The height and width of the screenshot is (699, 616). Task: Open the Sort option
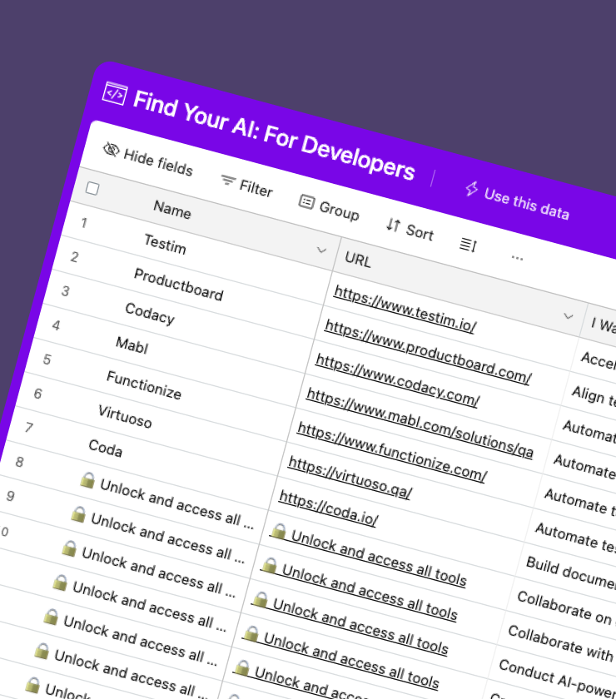(x=410, y=229)
